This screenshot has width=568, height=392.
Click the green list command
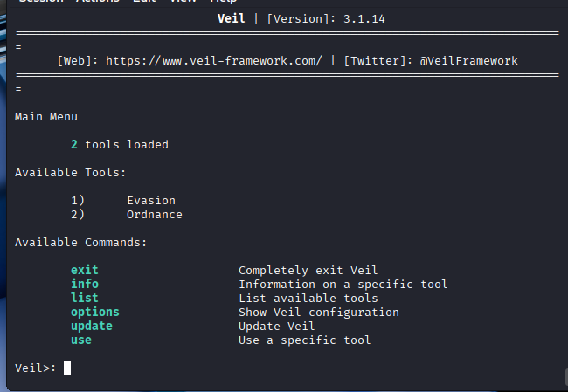(x=85, y=299)
